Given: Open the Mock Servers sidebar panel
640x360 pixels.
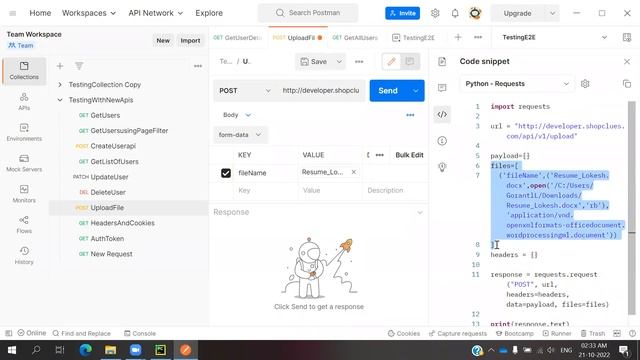Looking at the screenshot, I should [x=24, y=163].
